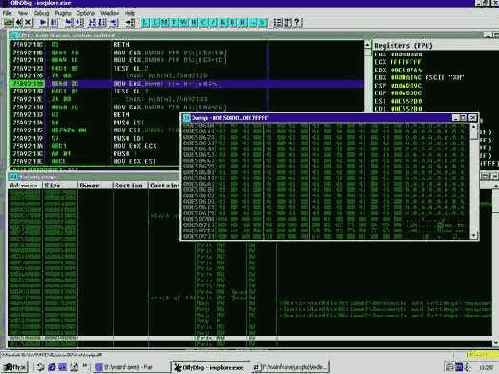The width and height of the screenshot is (499, 374).
Task: Sort memory map by Size column
Action: coord(60,185)
